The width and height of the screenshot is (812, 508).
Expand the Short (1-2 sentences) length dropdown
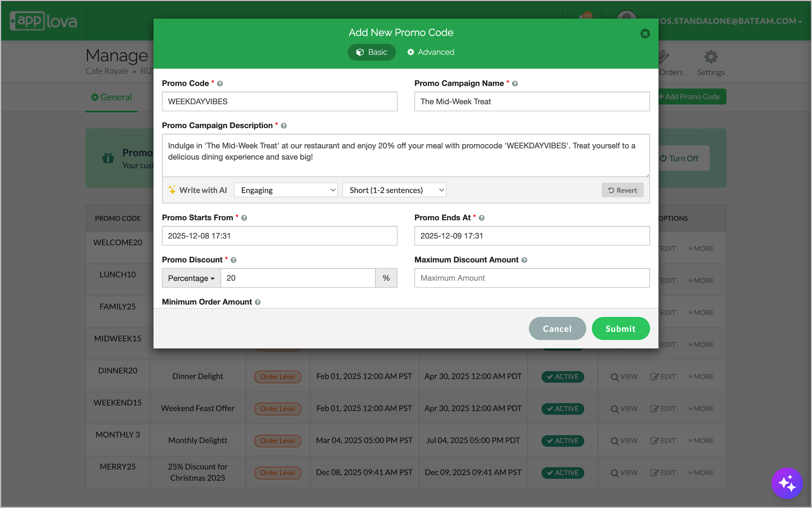point(394,190)
